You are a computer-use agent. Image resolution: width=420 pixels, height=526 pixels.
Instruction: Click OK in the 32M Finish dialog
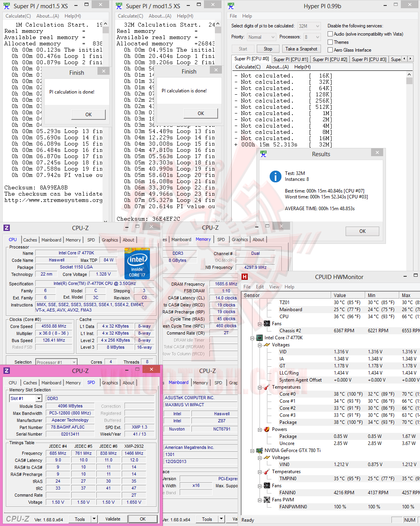coord(201,113)
